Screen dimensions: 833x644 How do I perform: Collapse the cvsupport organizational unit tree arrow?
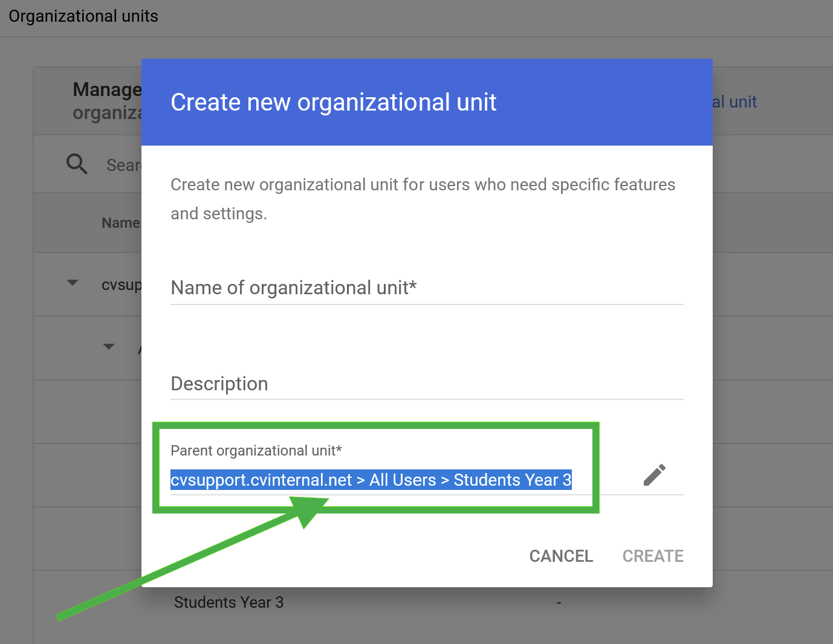(x=71, y=283)
